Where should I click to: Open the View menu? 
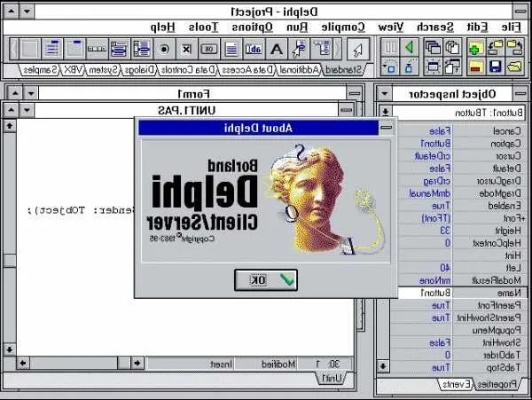391,27
